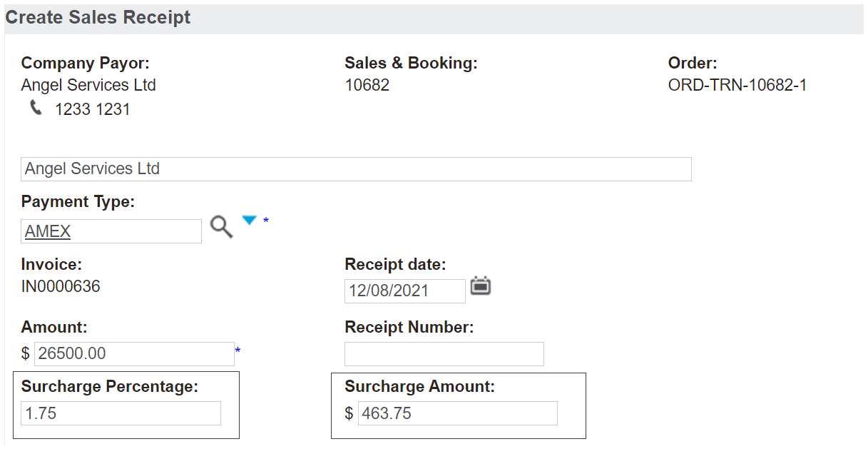Focus the Angel Services Ltd payor name field

pyautogui.click(x=356, y=169)
